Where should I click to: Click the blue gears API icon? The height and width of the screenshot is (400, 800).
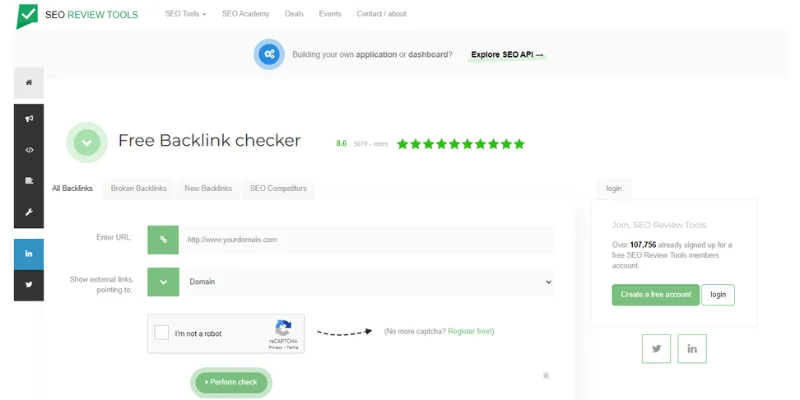[x=269, y=54]
